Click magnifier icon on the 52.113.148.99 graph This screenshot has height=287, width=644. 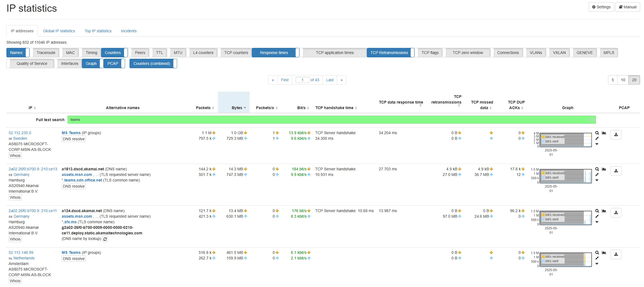pyautogui.click(x=597, y=253)
